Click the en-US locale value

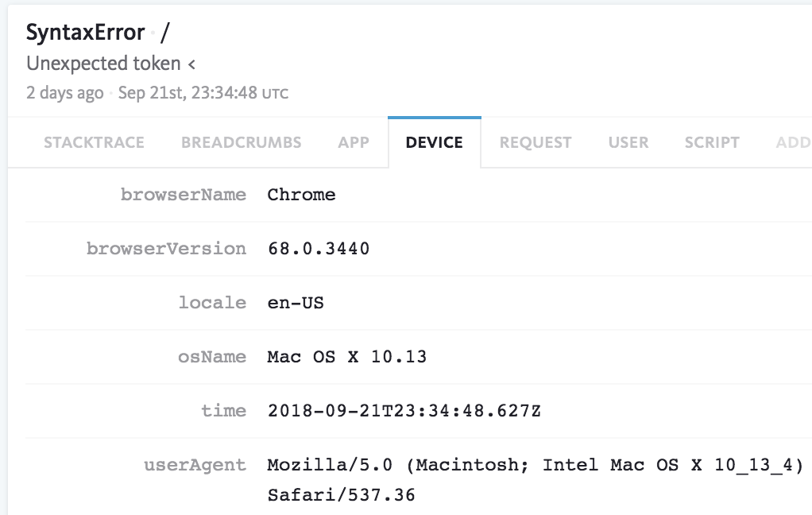296,303
